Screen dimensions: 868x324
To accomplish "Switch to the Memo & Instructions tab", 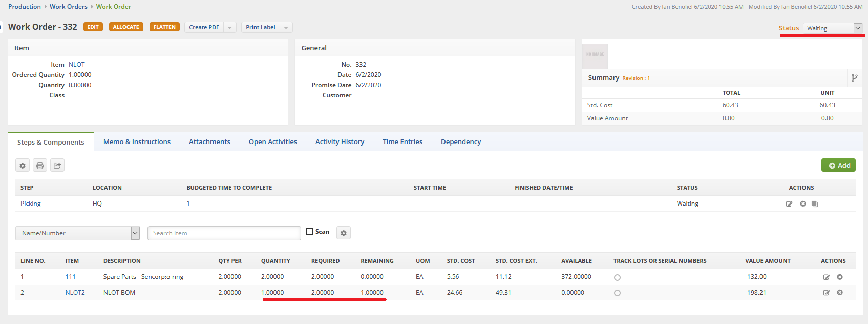I will click(137, 142).
